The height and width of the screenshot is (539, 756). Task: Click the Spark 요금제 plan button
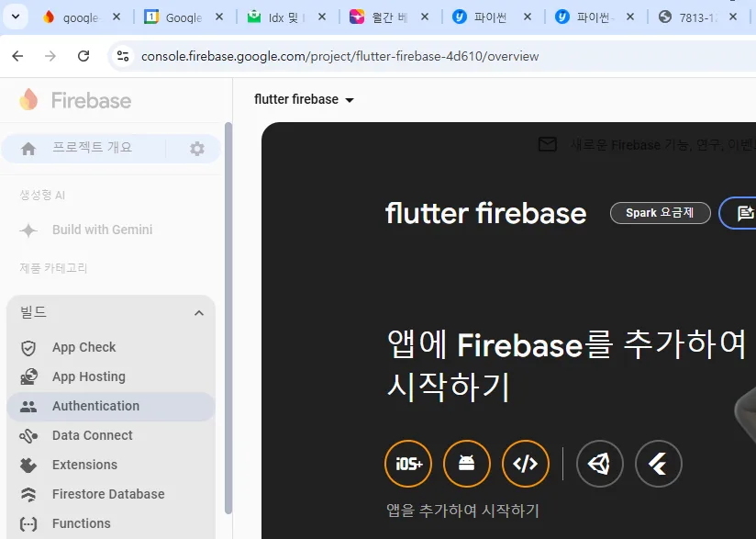[660, 213]
